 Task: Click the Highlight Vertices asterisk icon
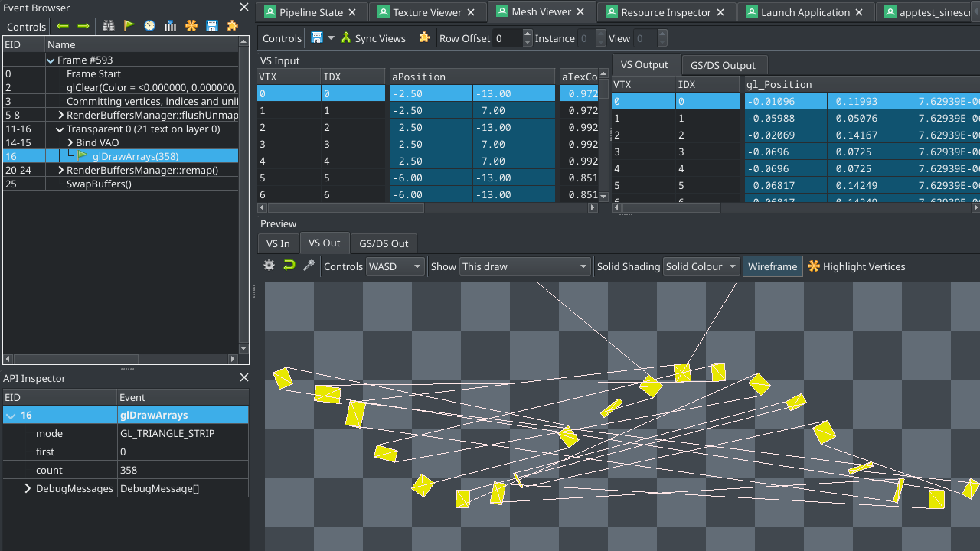(x=814, y=266)
